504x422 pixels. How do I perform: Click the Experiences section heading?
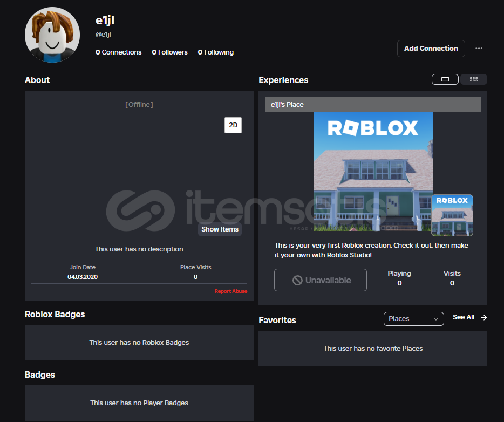coord(283,80)
